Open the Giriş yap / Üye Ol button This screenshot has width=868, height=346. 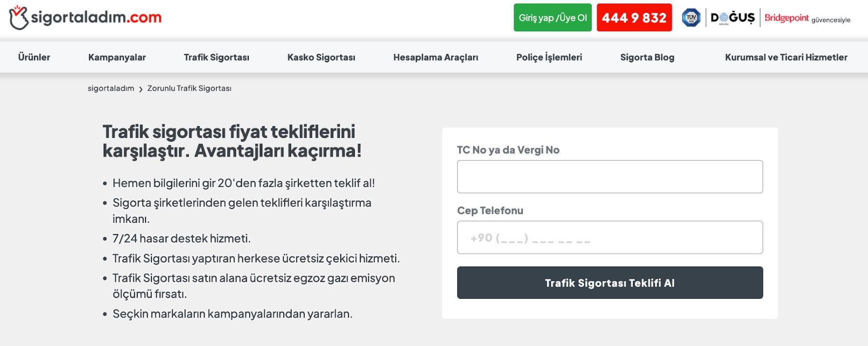(553, 18)
